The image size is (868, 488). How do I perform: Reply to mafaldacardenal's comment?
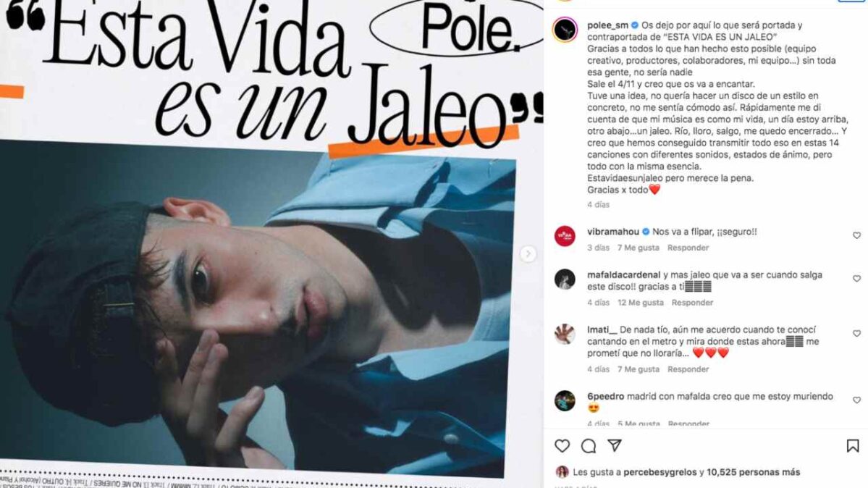click(x=692, y=303)
